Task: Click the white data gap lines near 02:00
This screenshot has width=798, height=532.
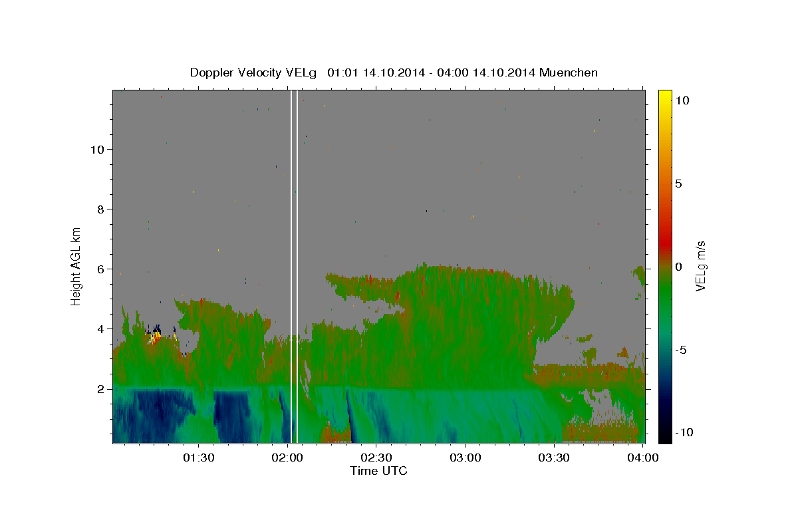Action: (294, 266)
